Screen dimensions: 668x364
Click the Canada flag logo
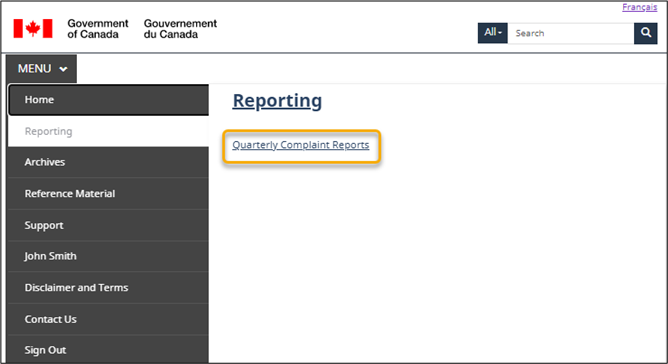[33, 29]
